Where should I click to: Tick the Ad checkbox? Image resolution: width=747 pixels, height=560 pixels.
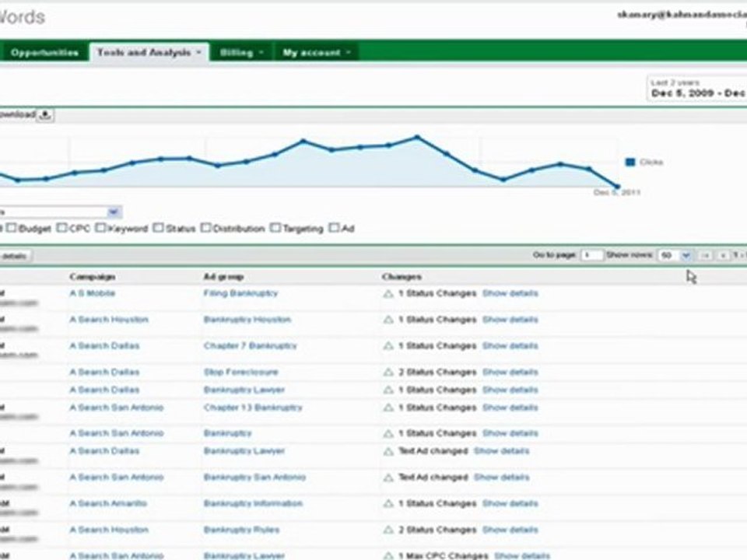[x=335, y=228]
